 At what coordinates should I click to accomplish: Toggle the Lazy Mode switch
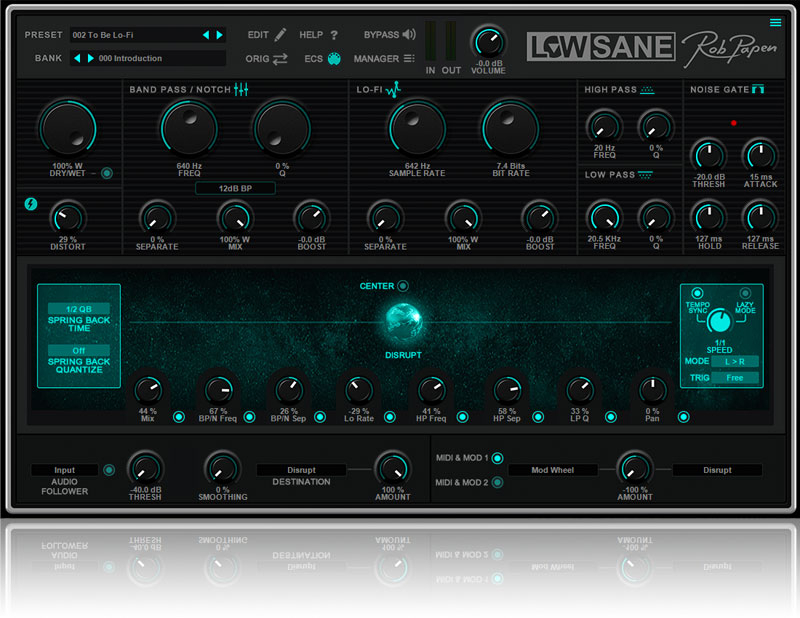point(744,292)
